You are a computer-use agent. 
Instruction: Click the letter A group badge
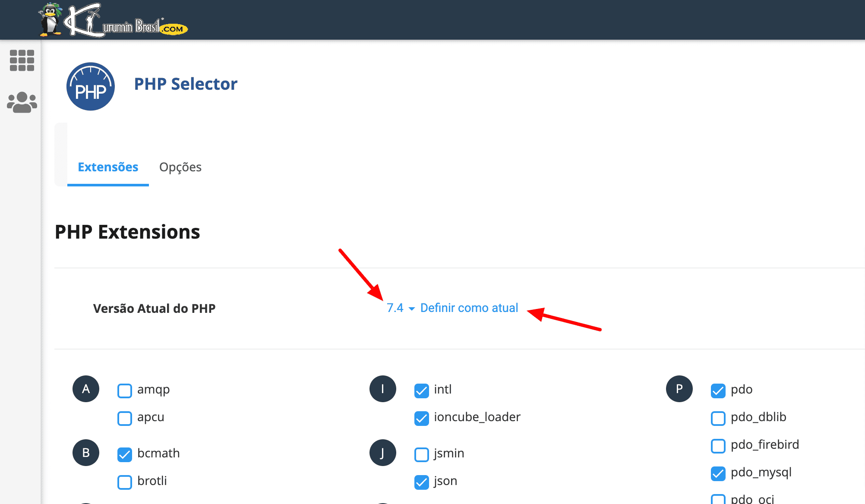[86, 389]
